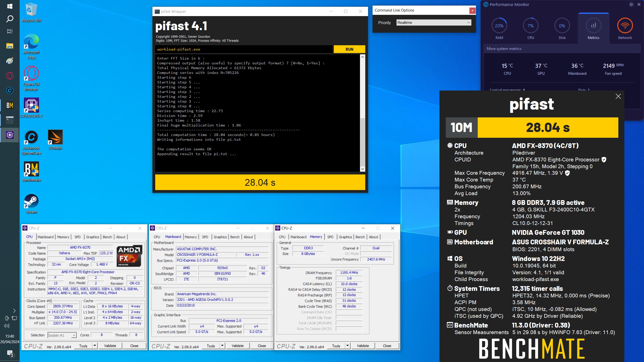
Task: Click back arrow in Performance Monitor title
Action: [x=631, y=4]
